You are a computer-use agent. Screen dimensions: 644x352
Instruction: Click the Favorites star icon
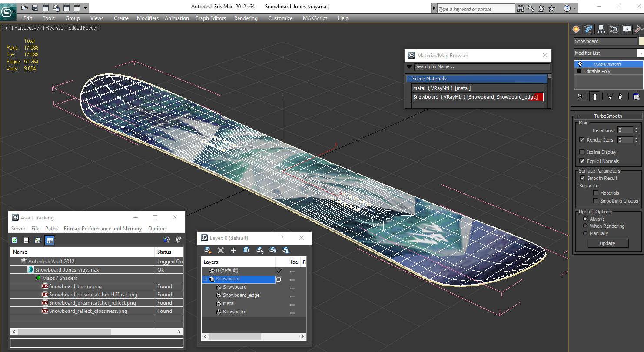coord(552,8)
